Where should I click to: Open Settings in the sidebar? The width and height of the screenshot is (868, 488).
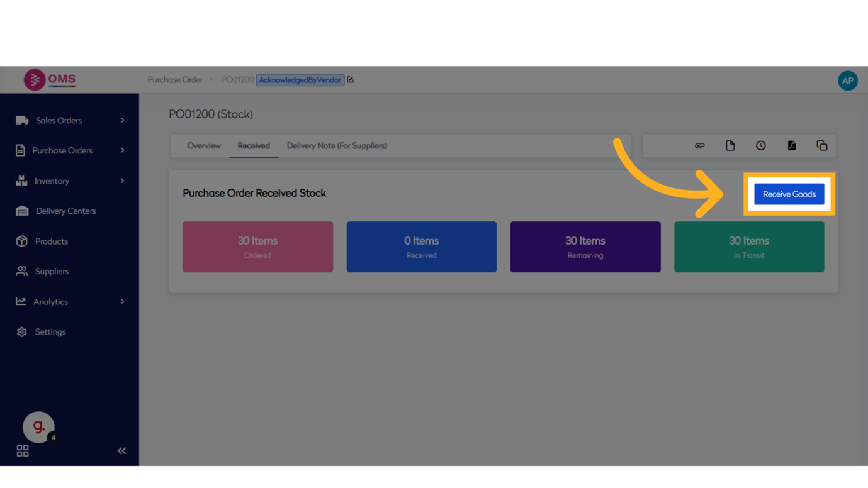50,332
